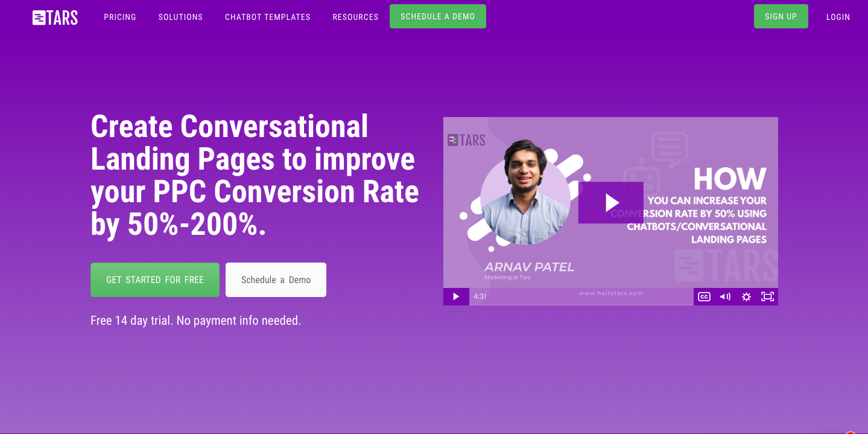Image resolution: width=868 pixels, height=434 pixels.
Task: Click the 'Free 14 day trial' text
Action: (x=195, y=321)
